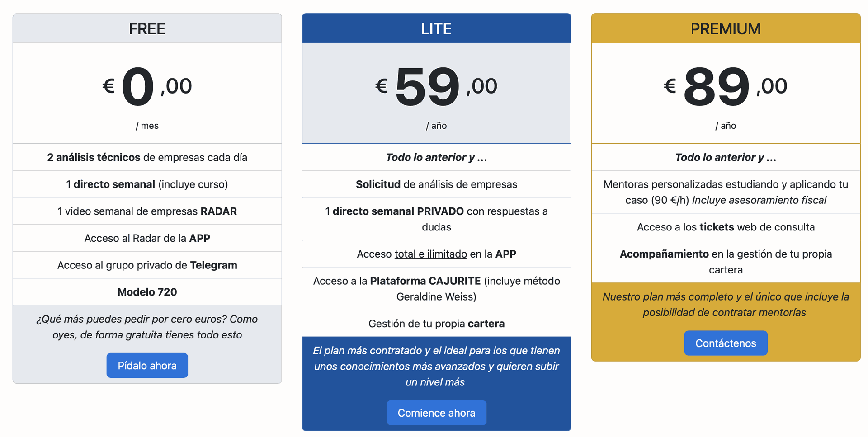
Task: Click the "Contáctenos" button
Action: 725,343
